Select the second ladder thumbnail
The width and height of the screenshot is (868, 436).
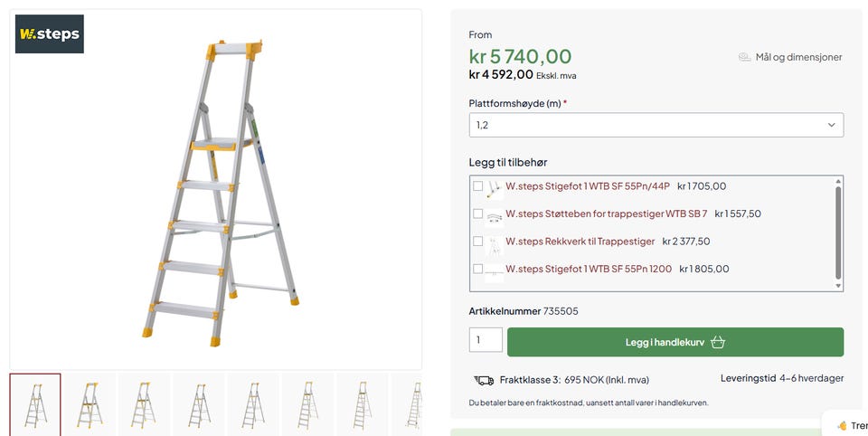(x=90, y=404)
